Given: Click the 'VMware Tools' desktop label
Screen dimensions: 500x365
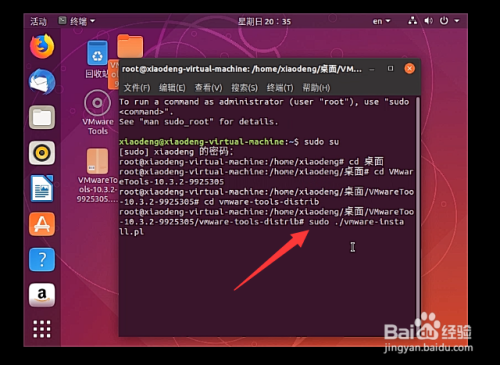Looking at the screenshot, I should (x=98, y=126).
